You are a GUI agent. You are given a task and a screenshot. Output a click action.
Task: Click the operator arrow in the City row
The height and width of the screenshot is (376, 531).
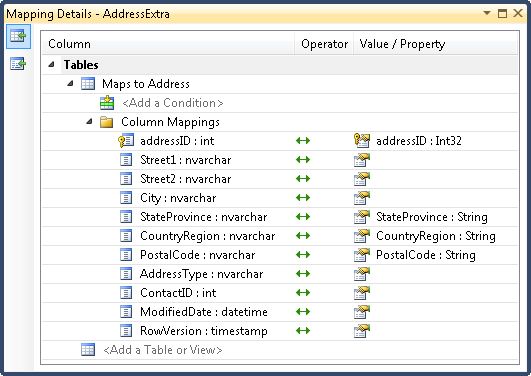click(x=303, y=197)
